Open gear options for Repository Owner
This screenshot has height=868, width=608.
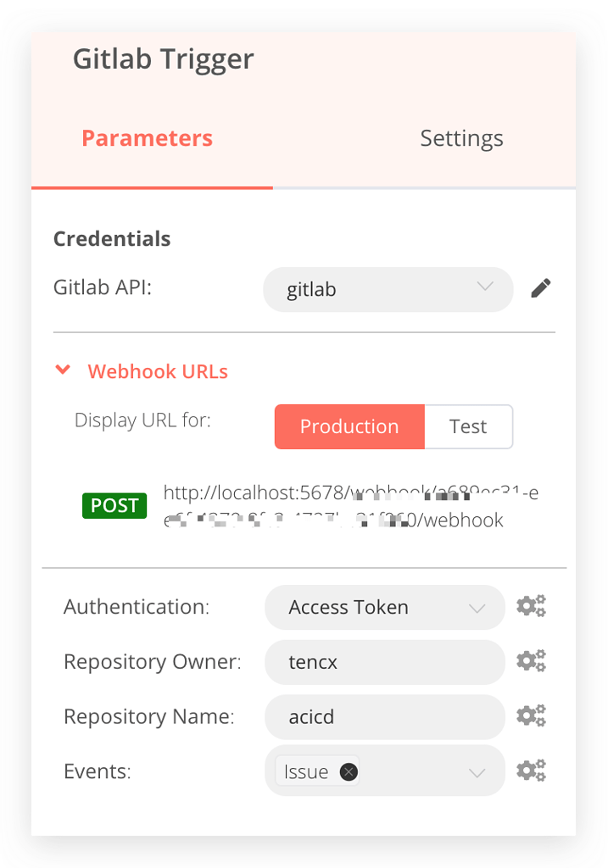[531, 661]
